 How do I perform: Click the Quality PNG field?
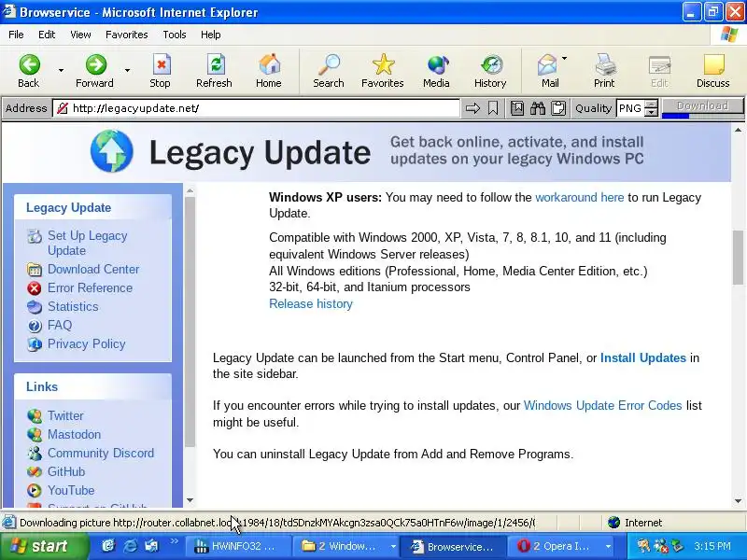point(630,108)
